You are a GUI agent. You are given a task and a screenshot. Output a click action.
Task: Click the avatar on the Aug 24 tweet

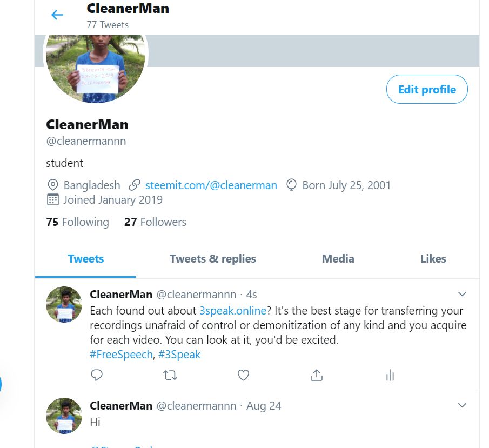(x=64, y=416)
